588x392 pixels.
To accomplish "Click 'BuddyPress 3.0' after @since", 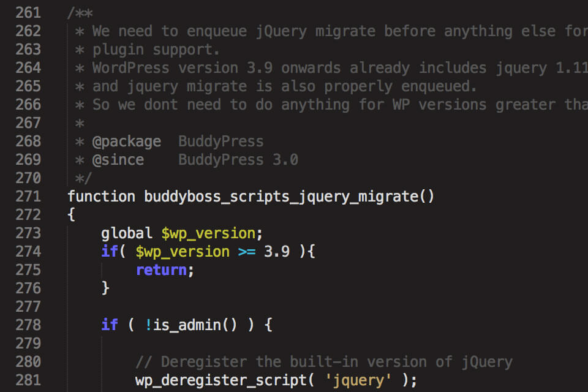I will tap(238, 160).
